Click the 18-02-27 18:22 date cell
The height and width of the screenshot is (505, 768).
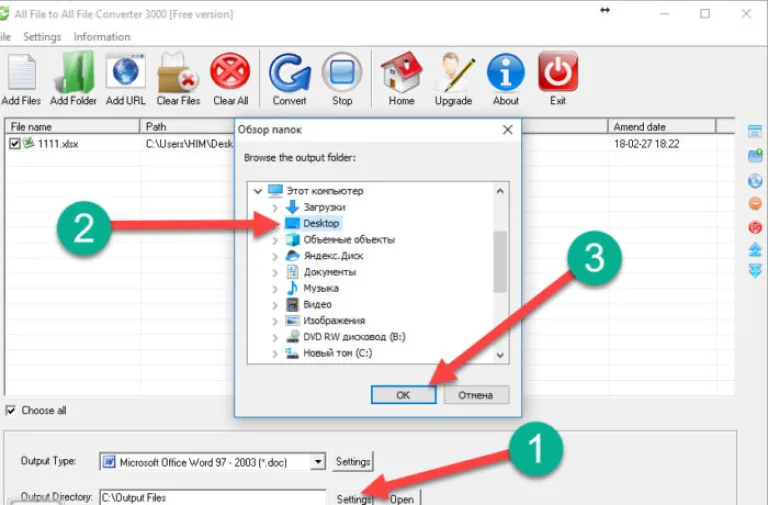point(647,144)
